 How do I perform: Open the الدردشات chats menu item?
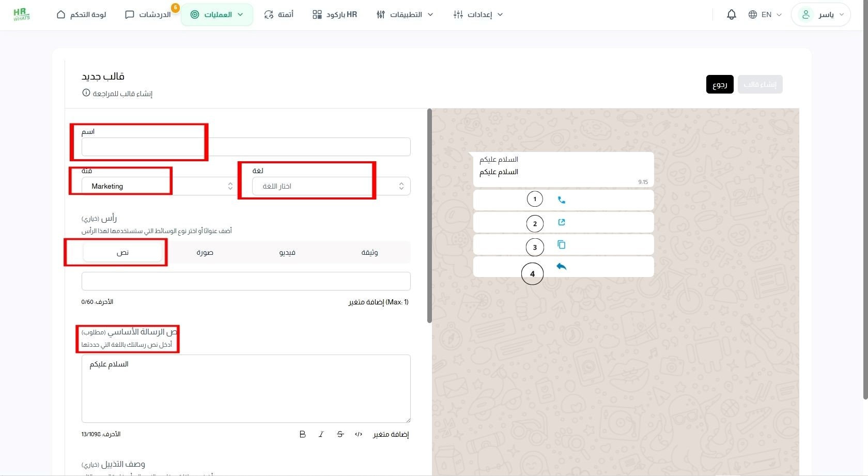pos(148,14)
